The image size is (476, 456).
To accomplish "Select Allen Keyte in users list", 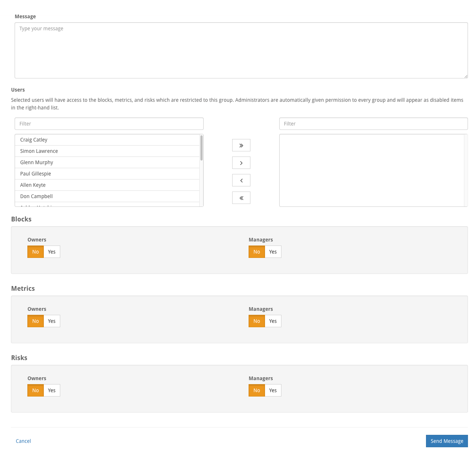I will 107,185.
